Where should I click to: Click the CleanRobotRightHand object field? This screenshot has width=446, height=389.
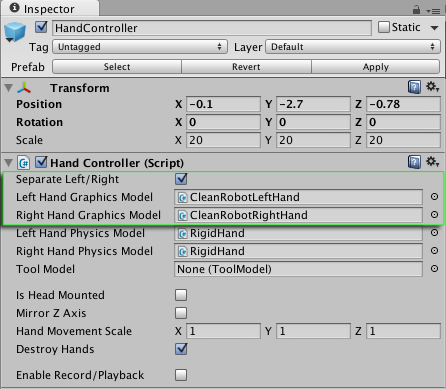298,215
